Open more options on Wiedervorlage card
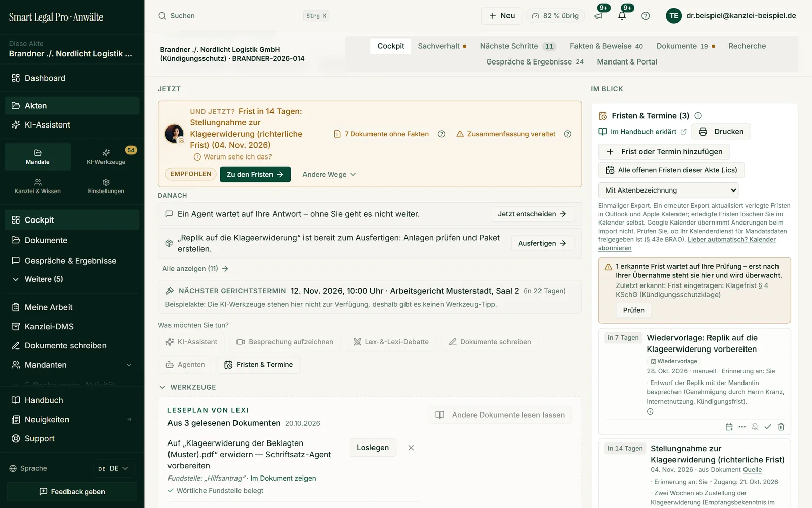This screenshot has height=508, width=812. (742, 427)
